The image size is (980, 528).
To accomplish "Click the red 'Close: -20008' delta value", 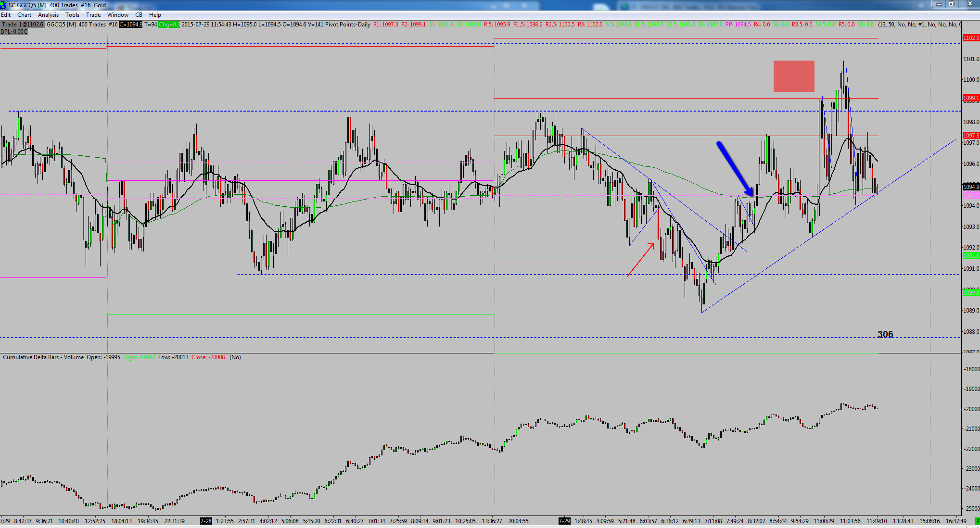I will 208,357.
